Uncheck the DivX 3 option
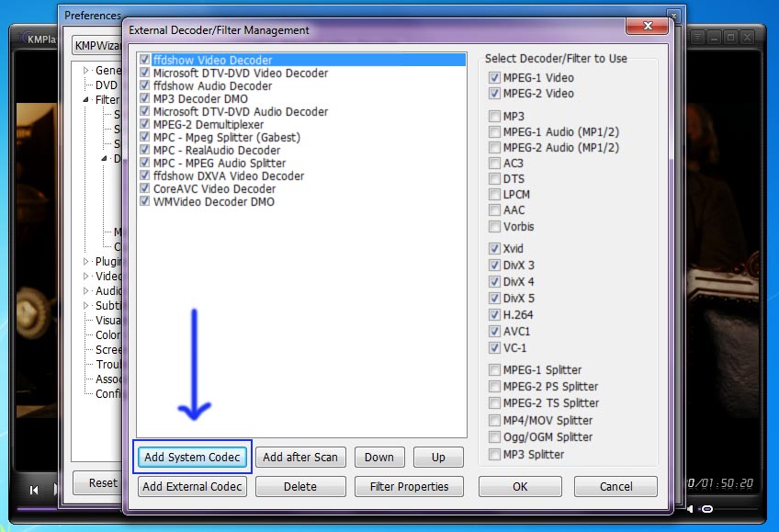The height and width of the screenshot is (532, 779). tap(494, 266)
